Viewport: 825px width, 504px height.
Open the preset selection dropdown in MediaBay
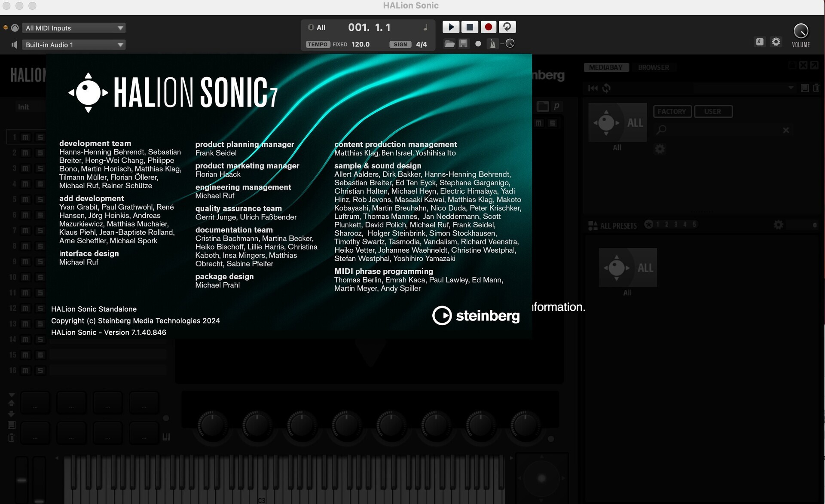791,88
